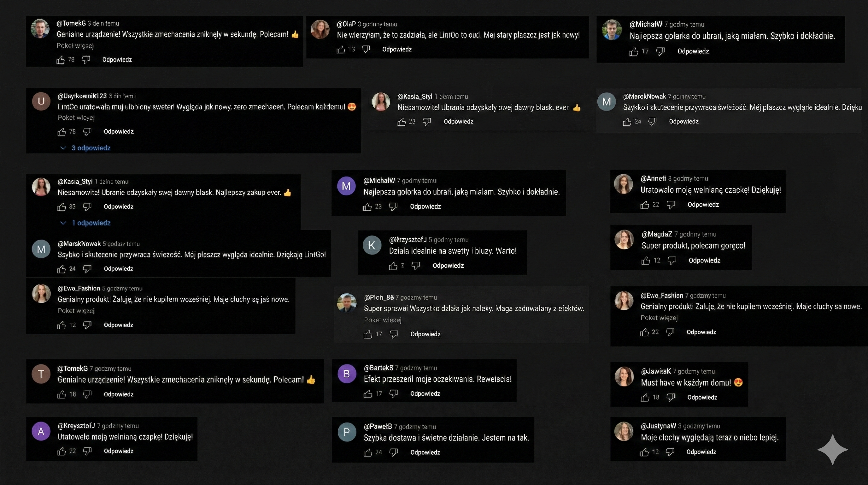868x485 pixels.
Task: Reply to @OlaP's comment via Odpowiedz
Action: pyautogui.click(x=396, y=50)
